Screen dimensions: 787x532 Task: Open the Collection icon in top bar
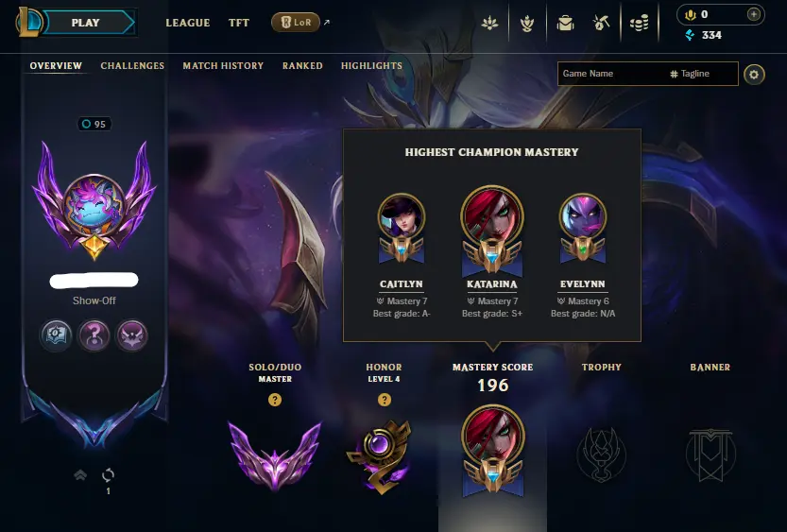point(489,23)
